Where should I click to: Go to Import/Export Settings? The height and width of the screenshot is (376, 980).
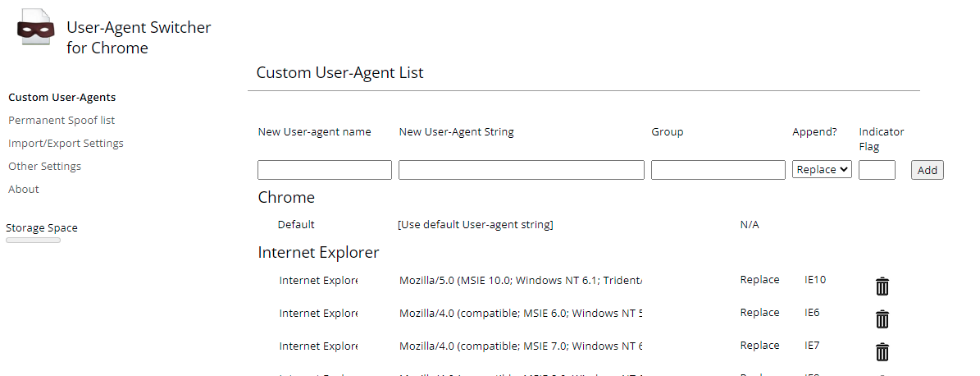coord(66,144)
